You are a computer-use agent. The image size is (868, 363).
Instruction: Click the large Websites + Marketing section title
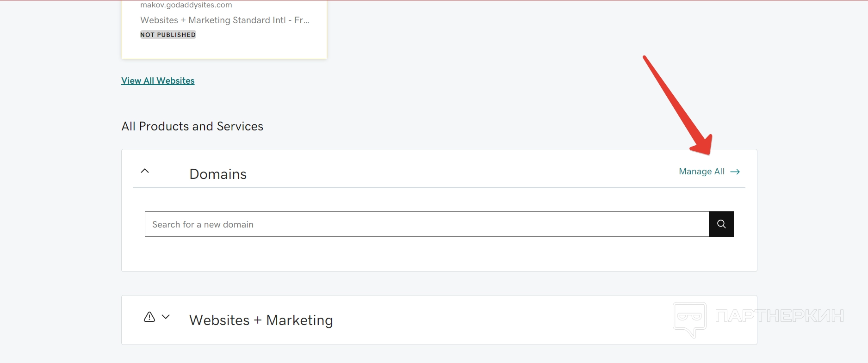point(261,320)
